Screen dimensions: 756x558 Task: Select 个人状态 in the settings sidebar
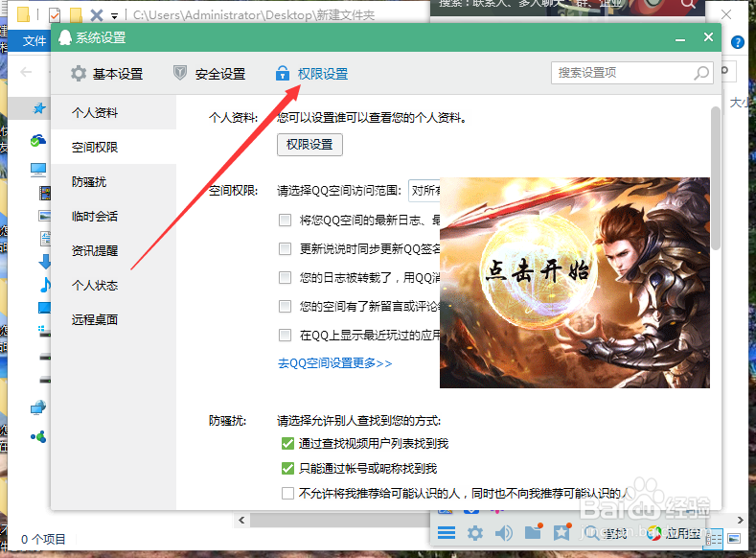coord(114,286)
